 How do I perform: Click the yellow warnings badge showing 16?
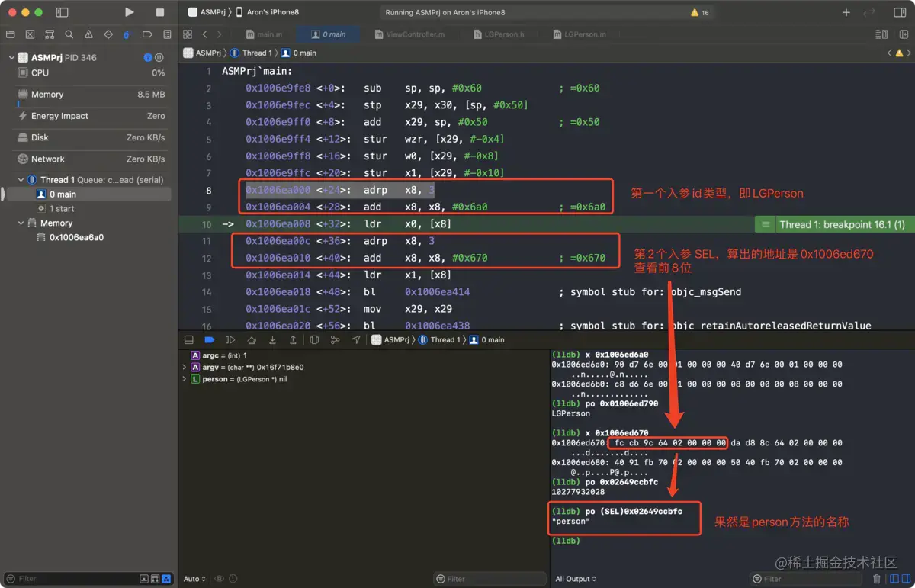(699, 13)
